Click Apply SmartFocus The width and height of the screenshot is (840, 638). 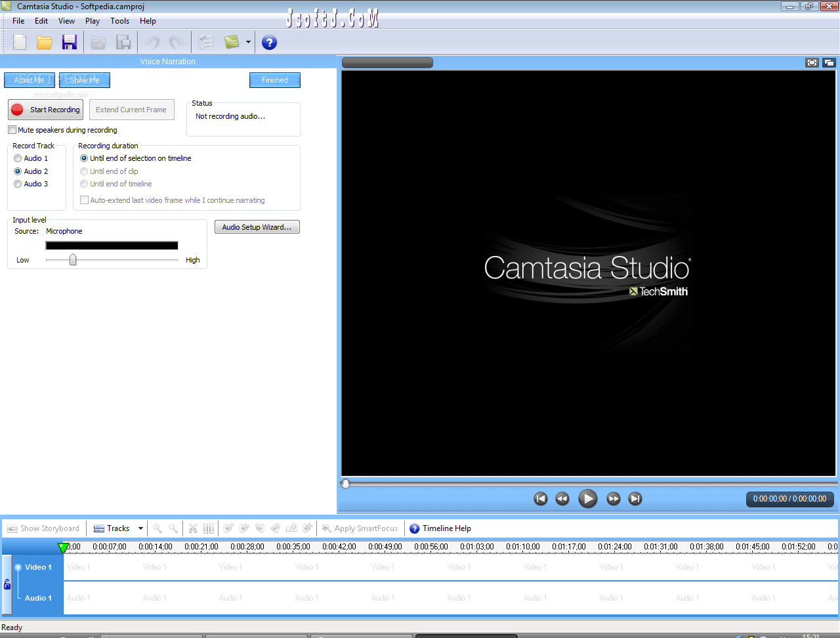click(x=360, y=528)
